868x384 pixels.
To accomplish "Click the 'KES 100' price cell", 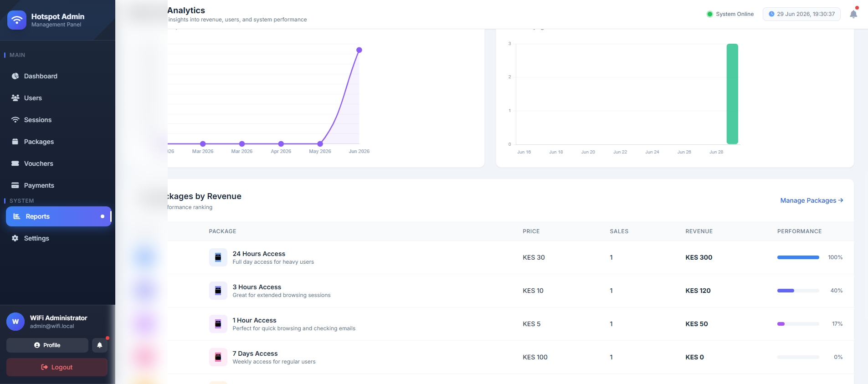I will (x=535, y=357).
